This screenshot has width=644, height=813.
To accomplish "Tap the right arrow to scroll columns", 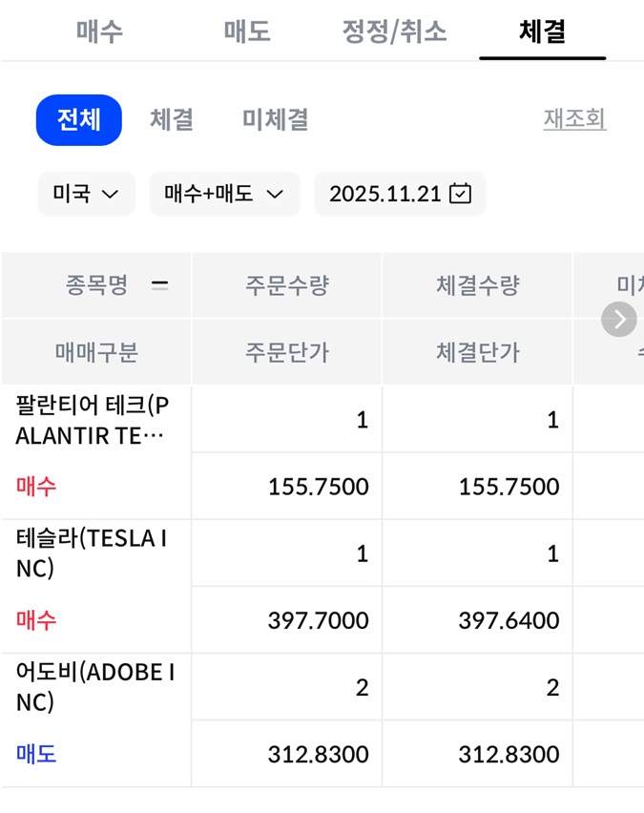I will click(619, 319).
